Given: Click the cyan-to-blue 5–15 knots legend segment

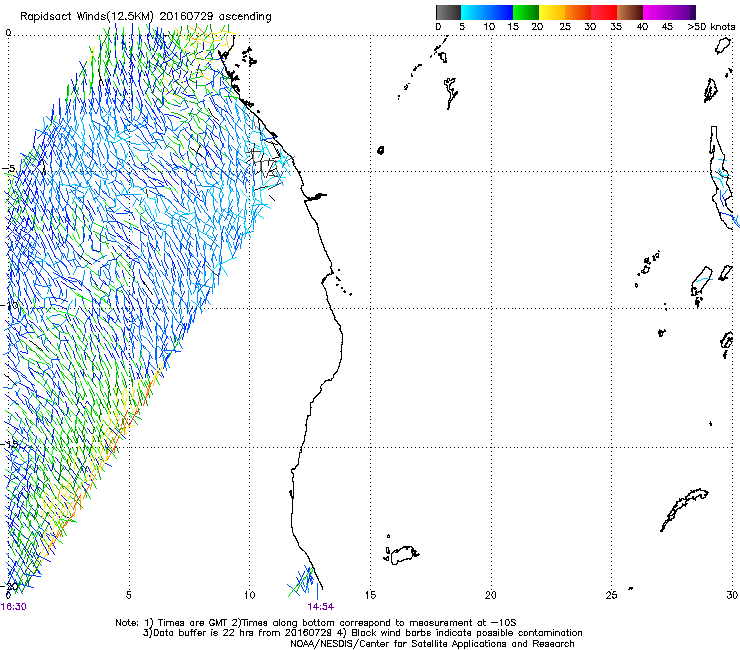Looking at the screenshot, I should coord(487,12).
